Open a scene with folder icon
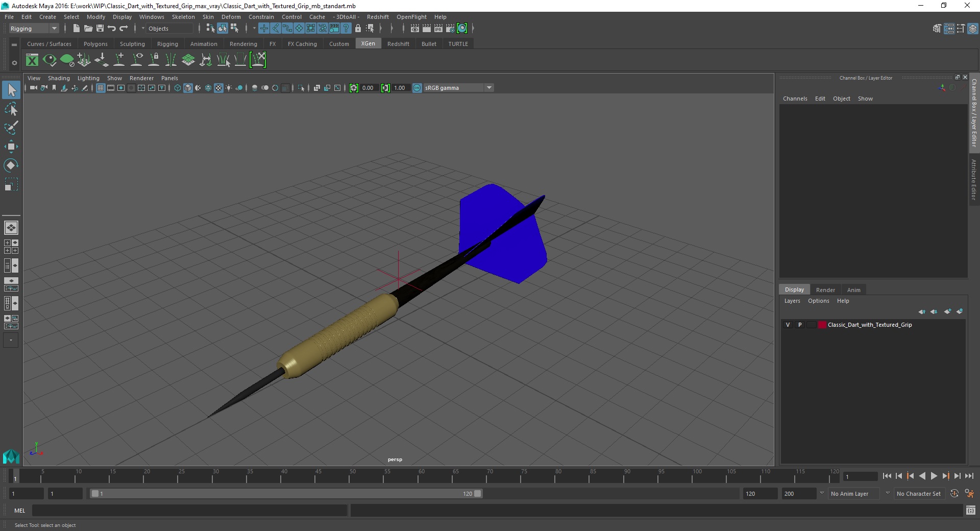 click(x=88, y=29)
